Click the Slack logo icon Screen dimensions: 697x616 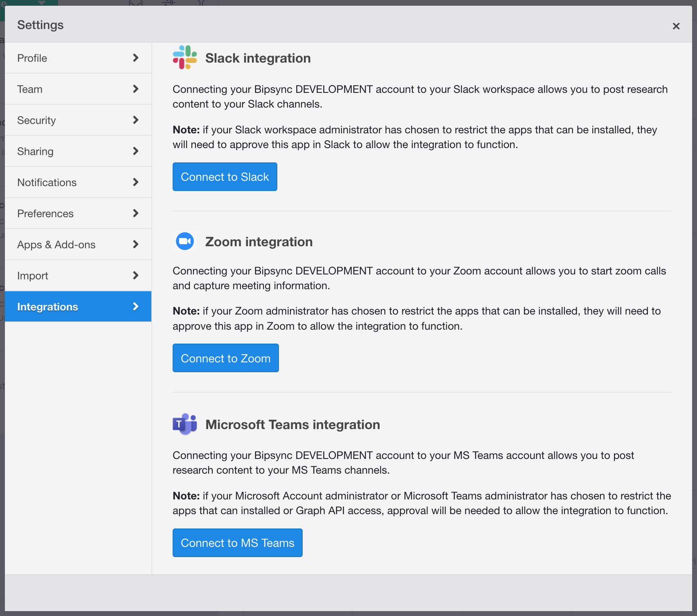(185, 58)
